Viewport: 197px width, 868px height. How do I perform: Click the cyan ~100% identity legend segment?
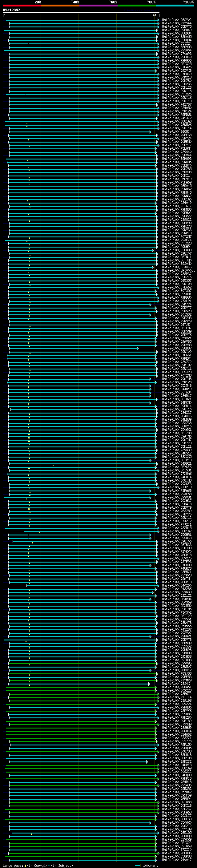coord(175,6)
